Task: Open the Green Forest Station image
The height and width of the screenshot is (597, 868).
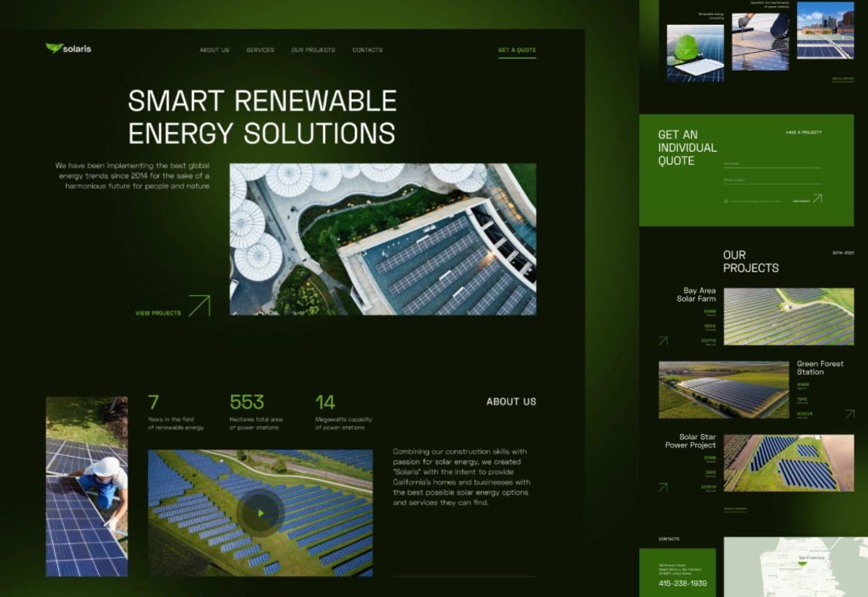Action: (724, 389)
